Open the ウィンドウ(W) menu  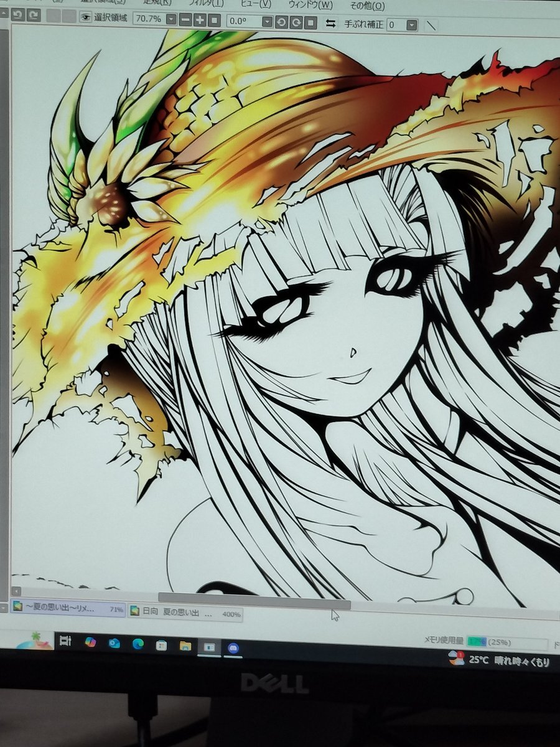click(312, 4)
